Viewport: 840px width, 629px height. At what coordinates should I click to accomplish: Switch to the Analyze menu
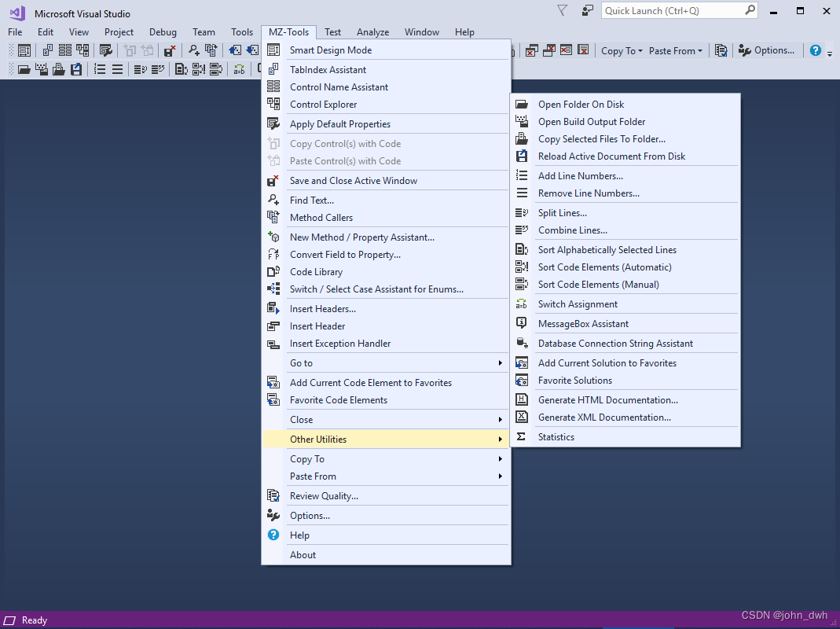(372, 31)
